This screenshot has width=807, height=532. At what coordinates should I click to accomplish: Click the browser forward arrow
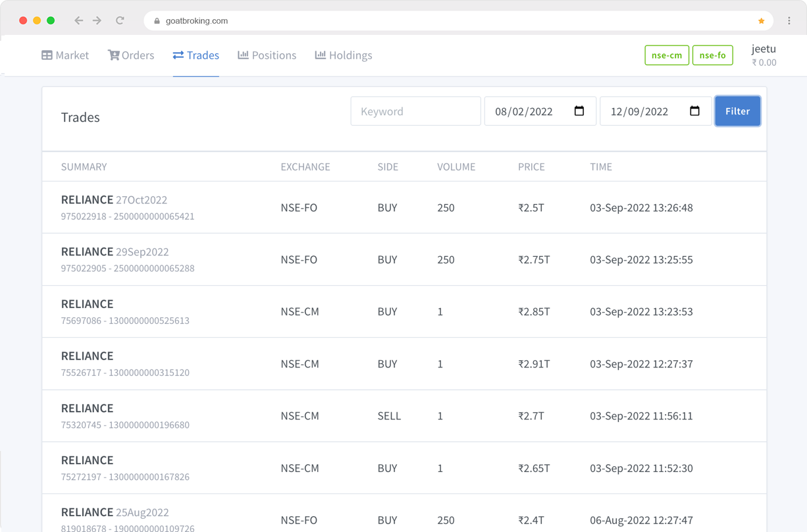[x=97, y=21]
